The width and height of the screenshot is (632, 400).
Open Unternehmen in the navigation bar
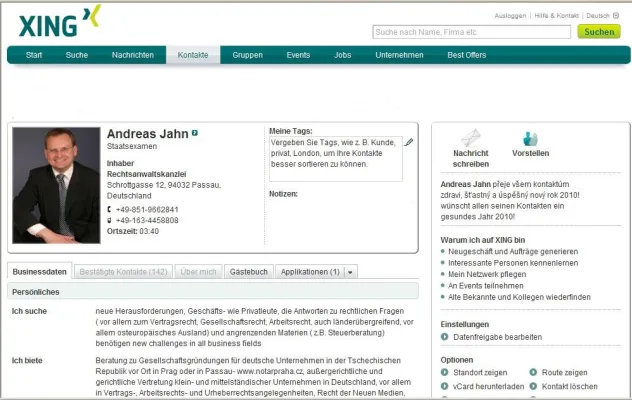pyautogui.click(x=399, y=55)
